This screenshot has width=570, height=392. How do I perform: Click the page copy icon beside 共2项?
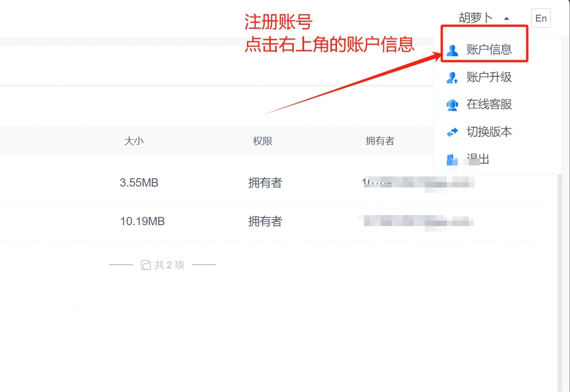coord(145,264)
